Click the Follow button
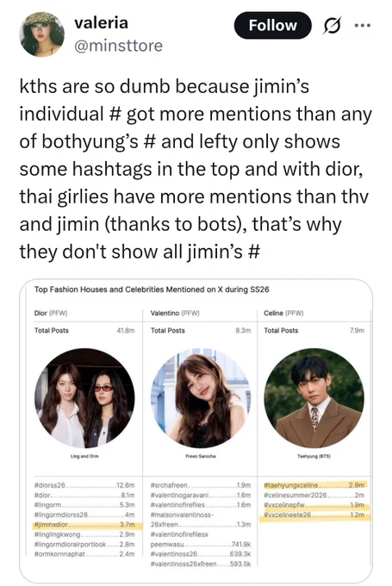 tap(272, 25)
